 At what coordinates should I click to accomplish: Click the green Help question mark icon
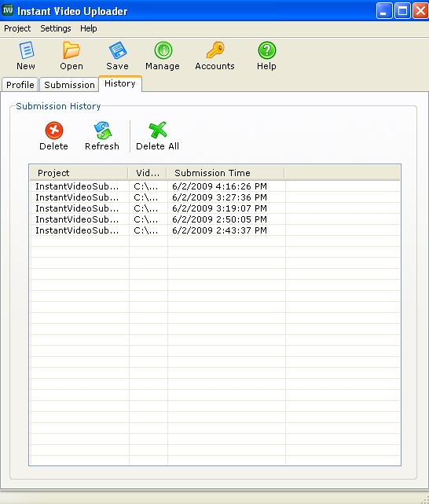pyautogui.click(x=266, y=50)
